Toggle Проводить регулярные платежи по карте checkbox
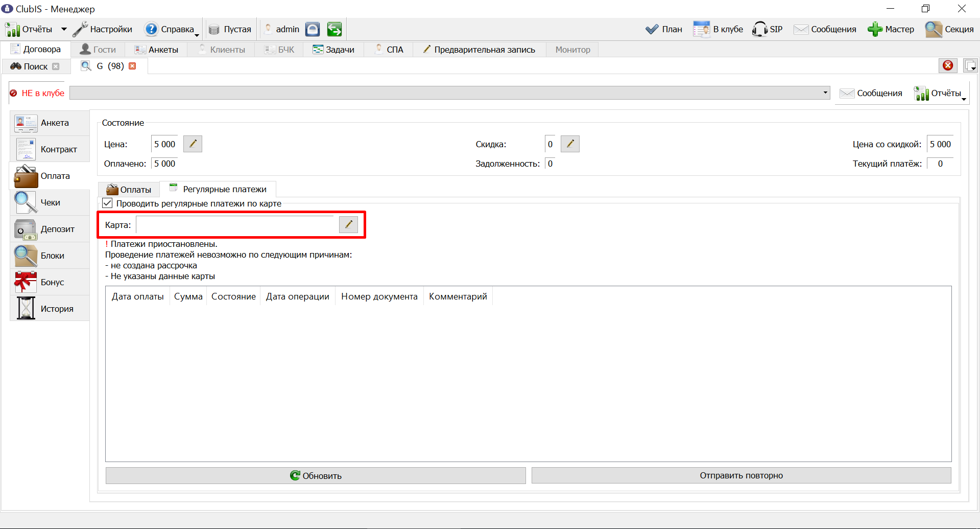The height and width of the screenshot is (529, 980). [x=107, y=203]
